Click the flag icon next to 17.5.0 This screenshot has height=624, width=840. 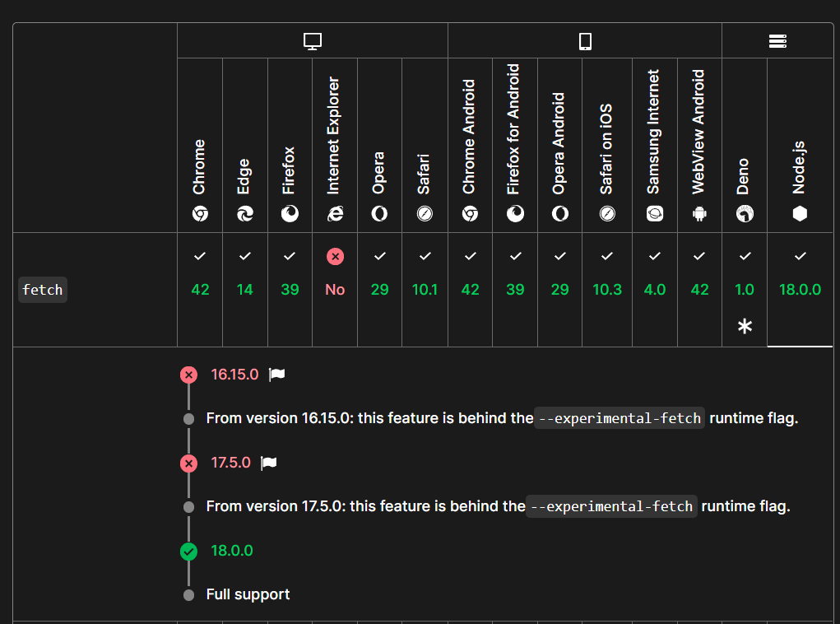tap(269, 463)
